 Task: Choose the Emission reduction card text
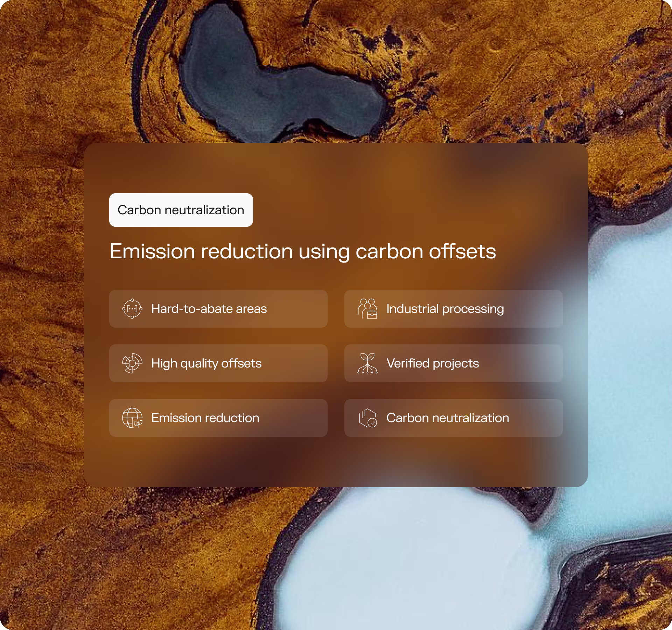point(205,418)
